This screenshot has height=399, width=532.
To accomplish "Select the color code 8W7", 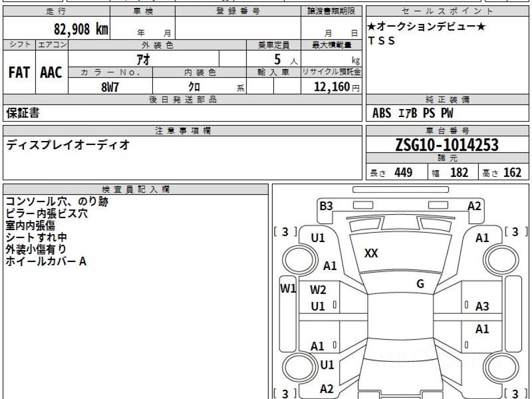I will click(110, 87).
